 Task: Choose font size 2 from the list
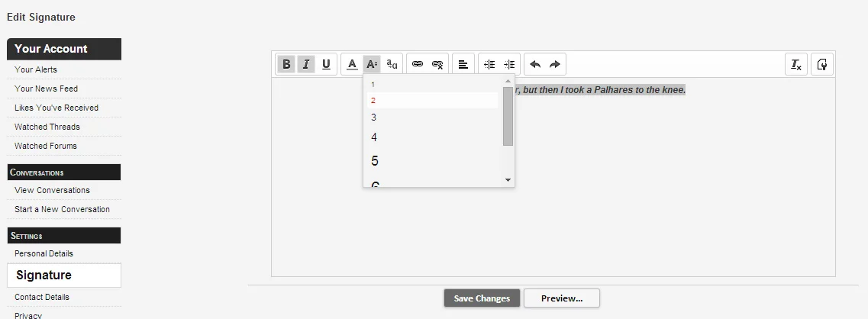(x=432, y=100)
